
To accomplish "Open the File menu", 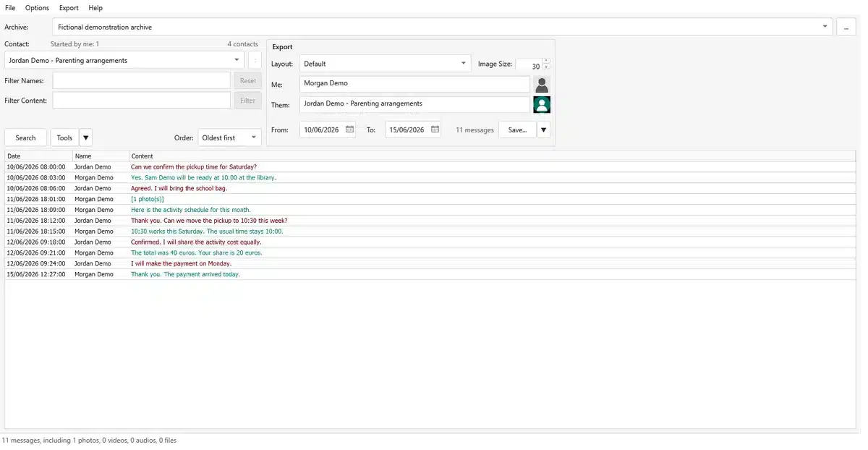I will click(10, 8).
